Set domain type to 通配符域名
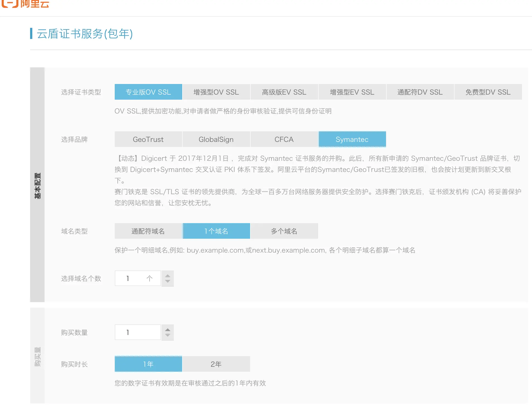Image resolution: width=532 pixels, height=409 pixels. click(148, 231)
